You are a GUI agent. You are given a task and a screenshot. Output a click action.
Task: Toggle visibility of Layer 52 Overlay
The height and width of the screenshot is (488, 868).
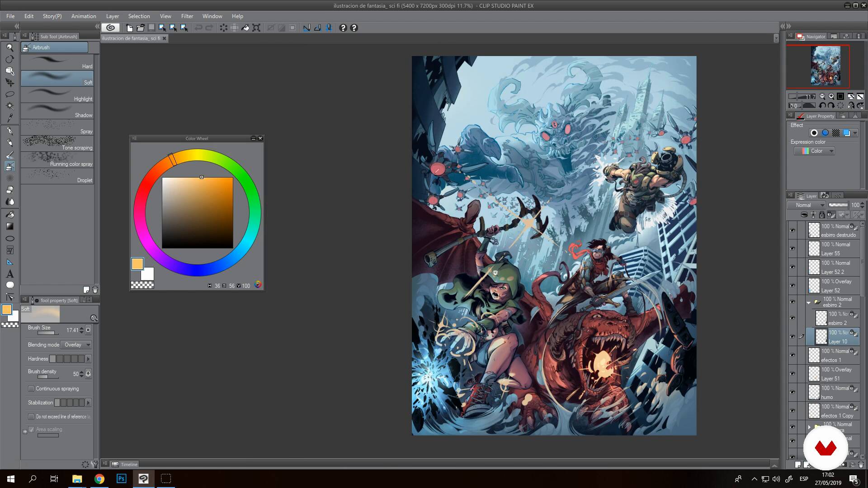click(x=792, y=286)
